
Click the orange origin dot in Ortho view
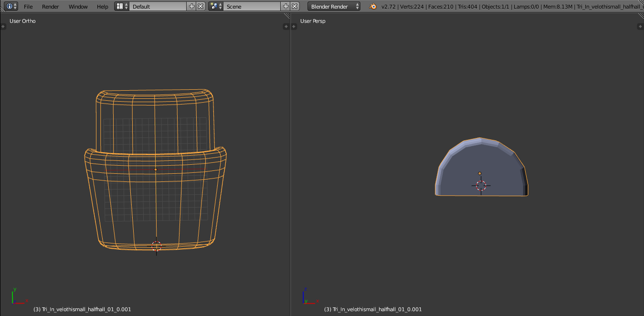coord(156,169)
